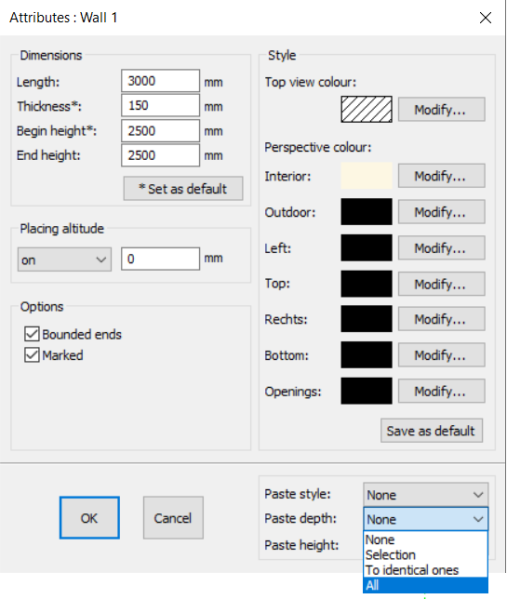
Task: Click the Thickness value field
Action: click(160, 105)
